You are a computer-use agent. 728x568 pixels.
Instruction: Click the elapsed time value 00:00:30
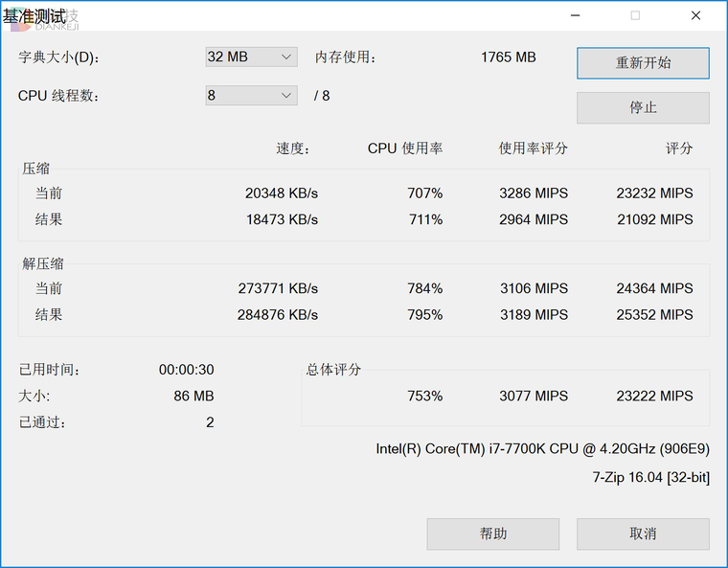pos(186,371)
